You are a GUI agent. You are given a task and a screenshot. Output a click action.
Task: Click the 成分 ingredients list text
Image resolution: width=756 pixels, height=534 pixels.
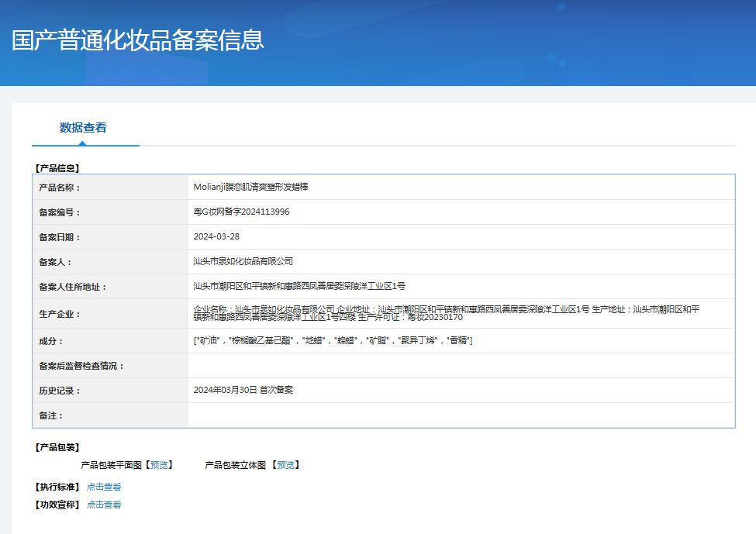coord(333,340)
